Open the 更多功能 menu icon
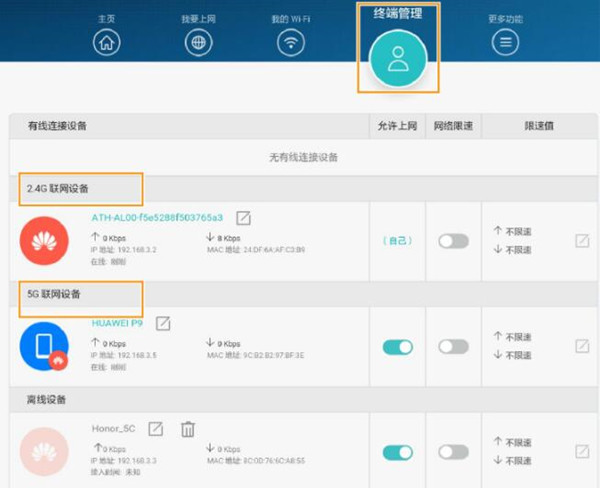The image size is (600, 488). (x=505, y=42)
